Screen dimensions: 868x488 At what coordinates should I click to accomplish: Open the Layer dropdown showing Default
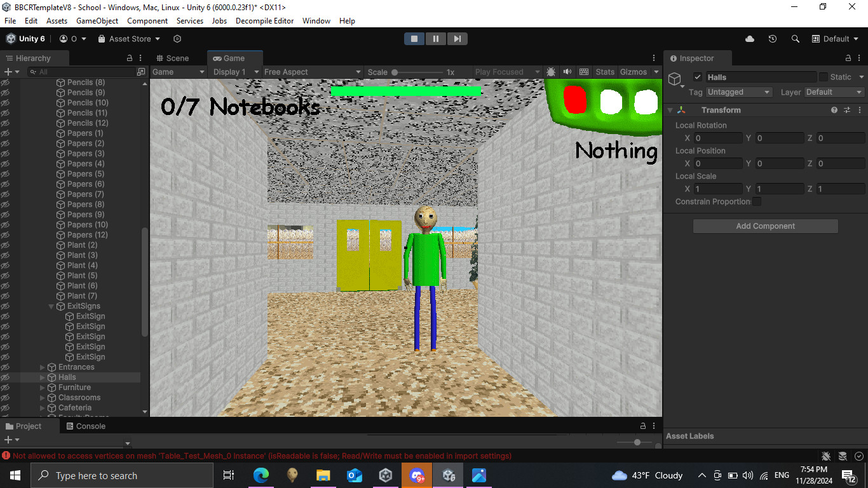click(833, 91)
